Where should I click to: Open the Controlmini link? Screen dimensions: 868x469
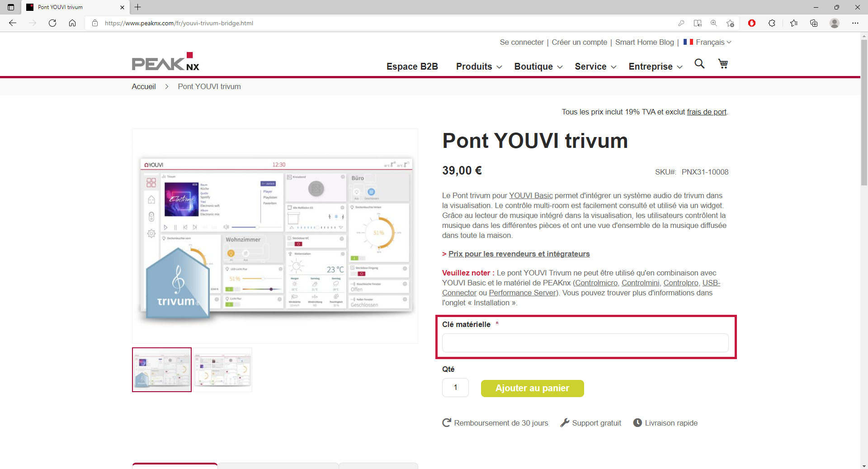[x=640, y=283]
